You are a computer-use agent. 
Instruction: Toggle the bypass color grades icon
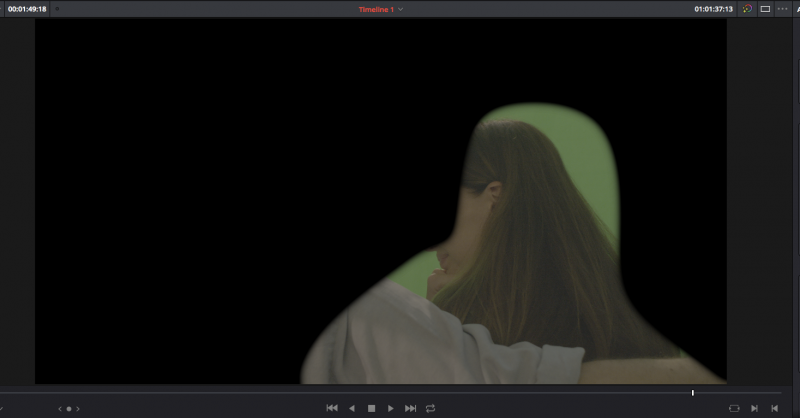[x=746, y=9]
